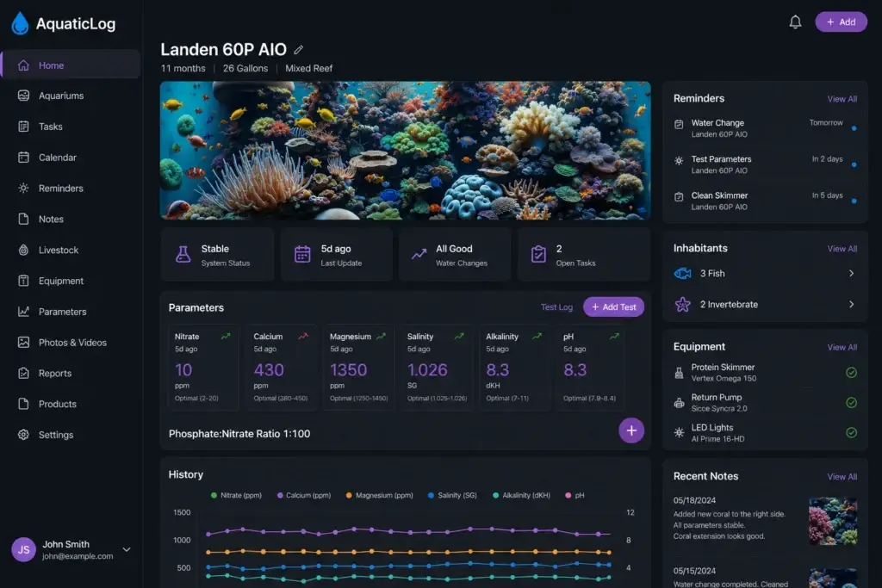The width and height of the screenshot is (882, 588).
Task: Click the Last Update calendar icon
Action: coord(302,255)
